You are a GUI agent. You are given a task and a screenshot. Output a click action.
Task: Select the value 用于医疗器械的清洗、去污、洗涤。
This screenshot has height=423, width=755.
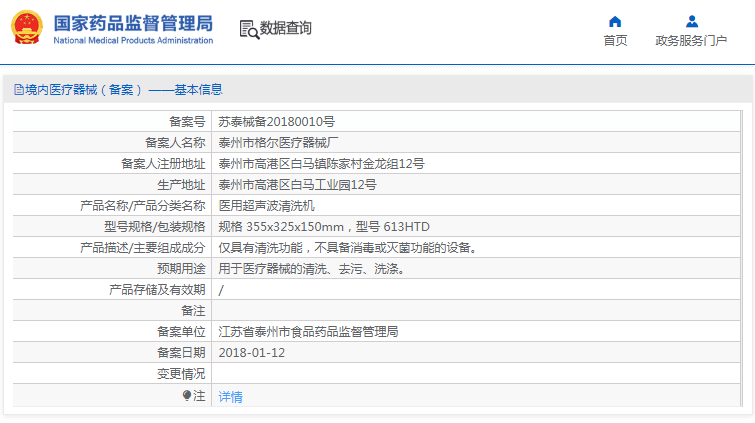(x=312, y=268)
